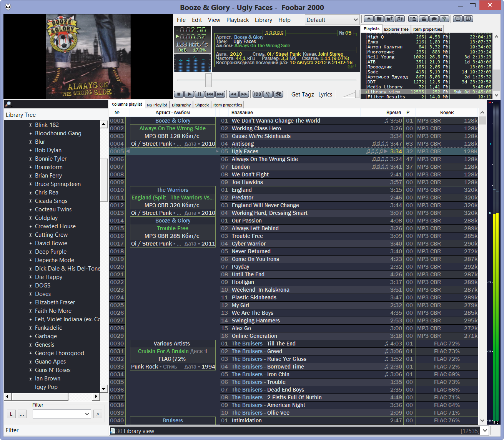This screenshot has height=440, width=504.
Task: Expand the Depeche Mode tree node
Action: (x=31, y=260)
